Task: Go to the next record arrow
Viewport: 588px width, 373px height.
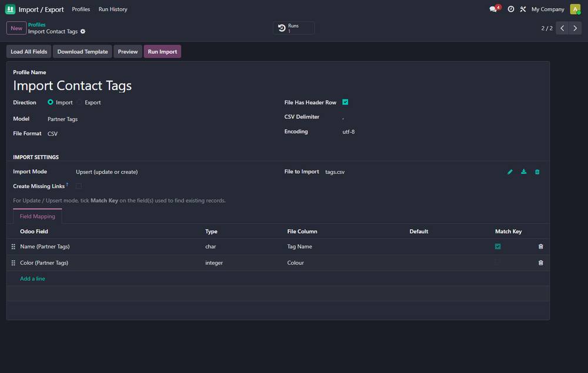Action: point(575,28)
